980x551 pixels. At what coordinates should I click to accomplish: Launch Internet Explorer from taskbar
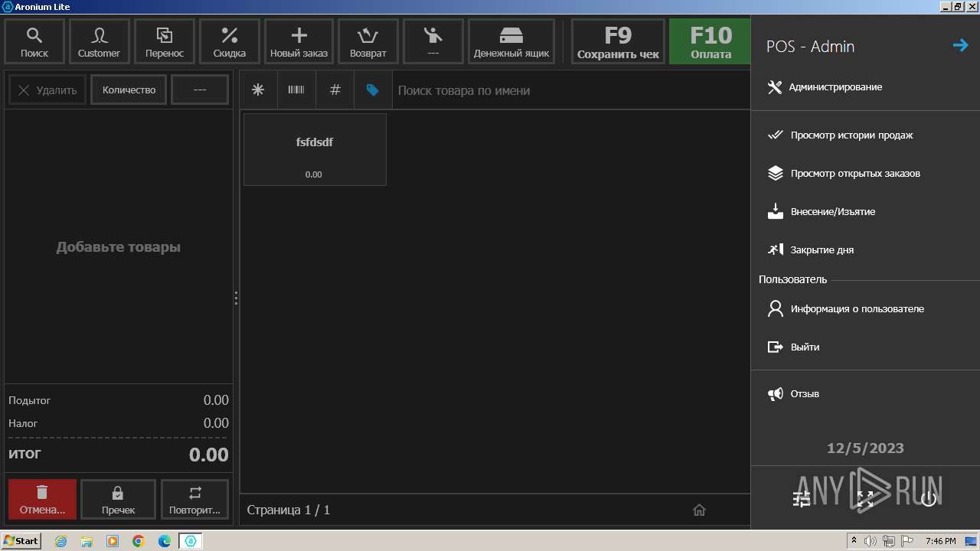pyautogui.click(x=60, y=541)
